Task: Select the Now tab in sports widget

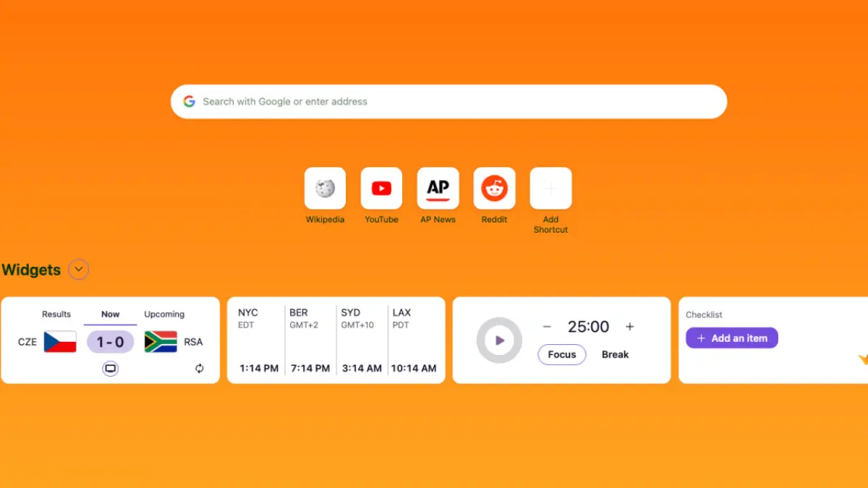Action: (111, 314)
